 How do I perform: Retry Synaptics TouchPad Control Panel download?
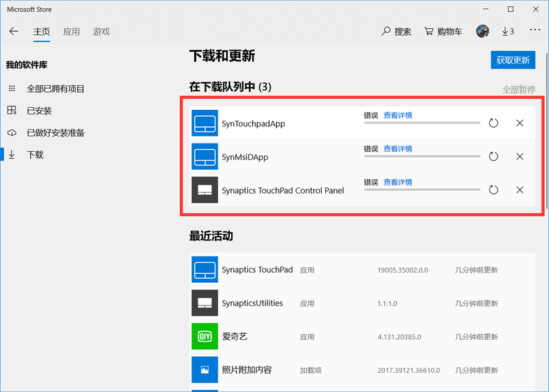493,190
